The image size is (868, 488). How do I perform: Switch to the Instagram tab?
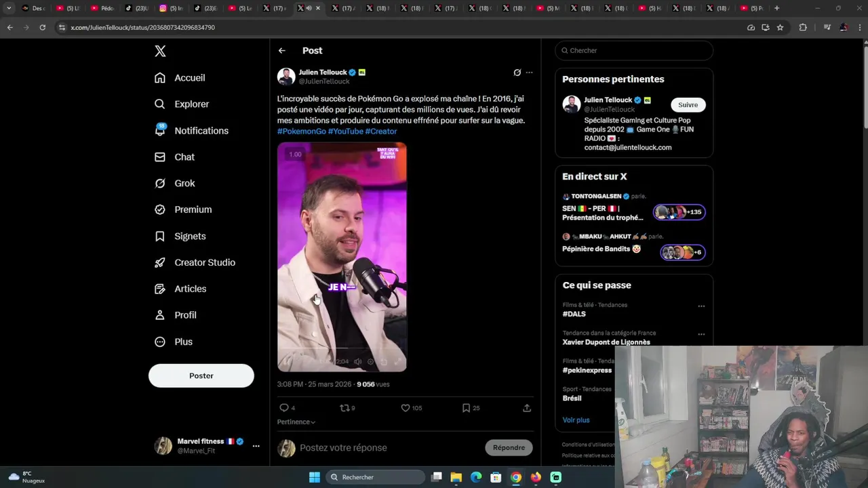[171, 8]
